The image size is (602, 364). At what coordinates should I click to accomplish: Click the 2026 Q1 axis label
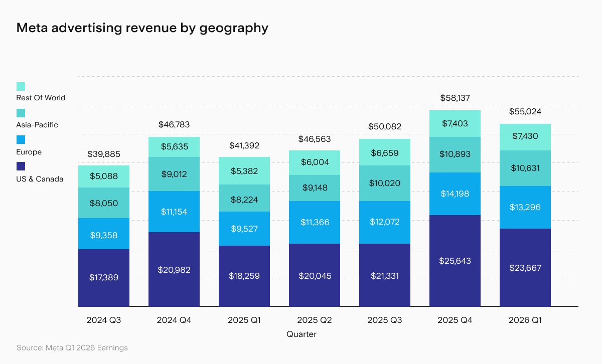[525, 320]
